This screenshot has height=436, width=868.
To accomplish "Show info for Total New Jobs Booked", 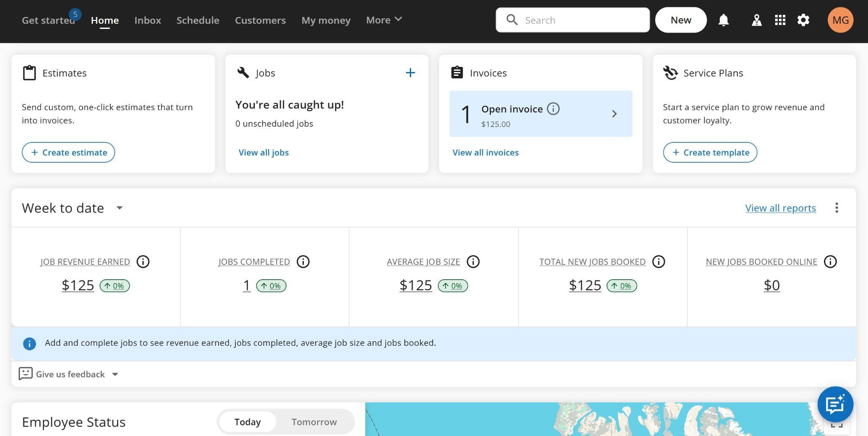I will (x=659, y=262).
